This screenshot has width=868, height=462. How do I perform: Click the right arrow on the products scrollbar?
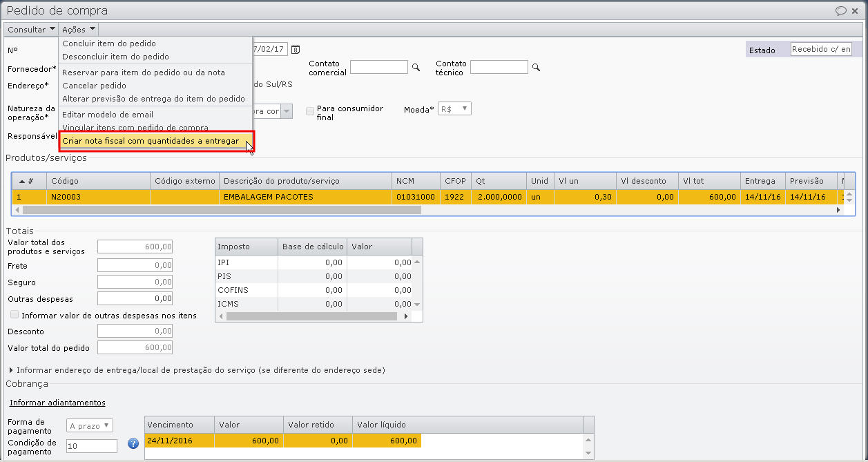[x=839, y=209]
